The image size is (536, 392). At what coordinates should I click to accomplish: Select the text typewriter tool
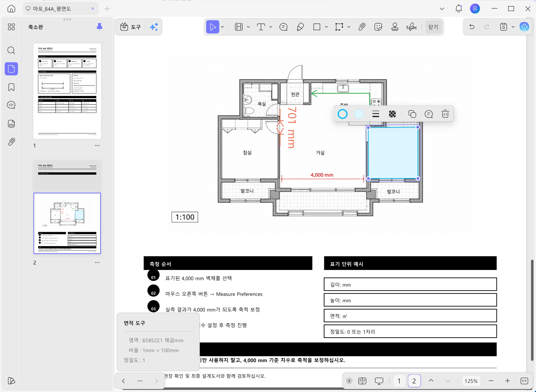tap(261, 27)
